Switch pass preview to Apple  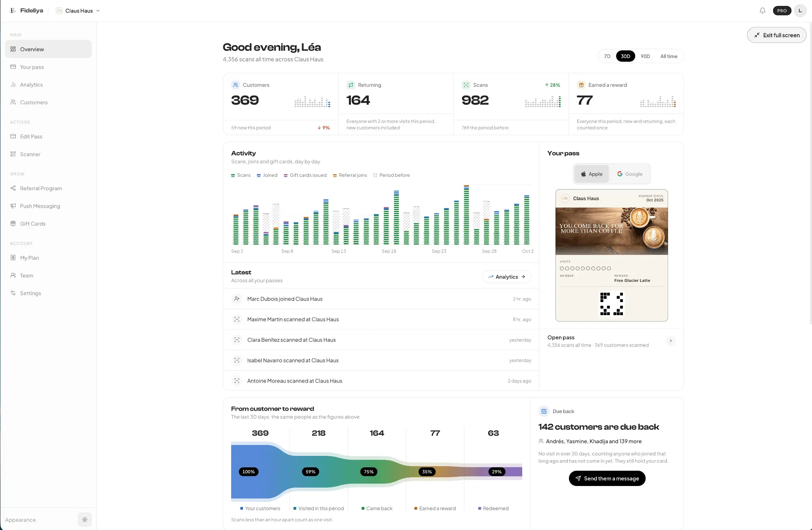[592, 174]
